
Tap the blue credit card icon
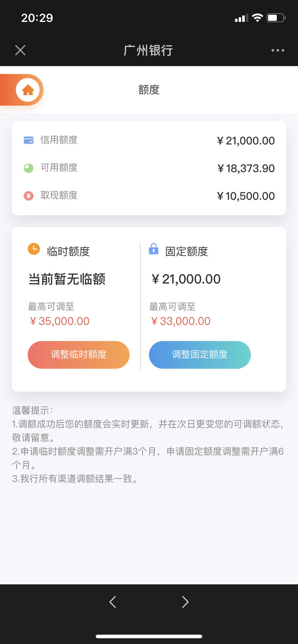coord(28,140)
